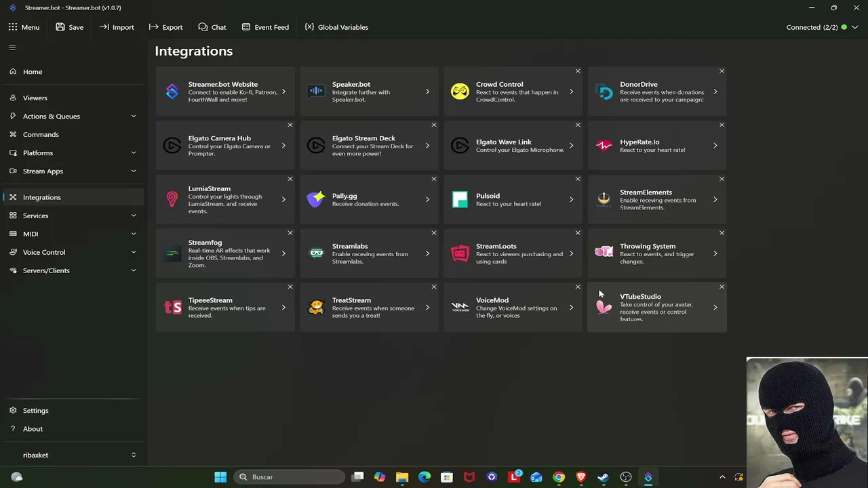
Task: Open the Elgato Camera Hub logo
Action: 172,145
